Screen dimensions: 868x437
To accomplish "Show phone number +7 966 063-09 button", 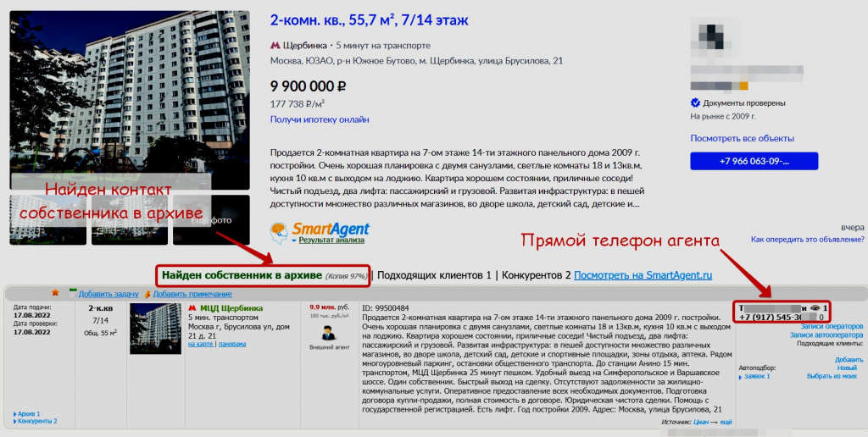I will 754,161.
